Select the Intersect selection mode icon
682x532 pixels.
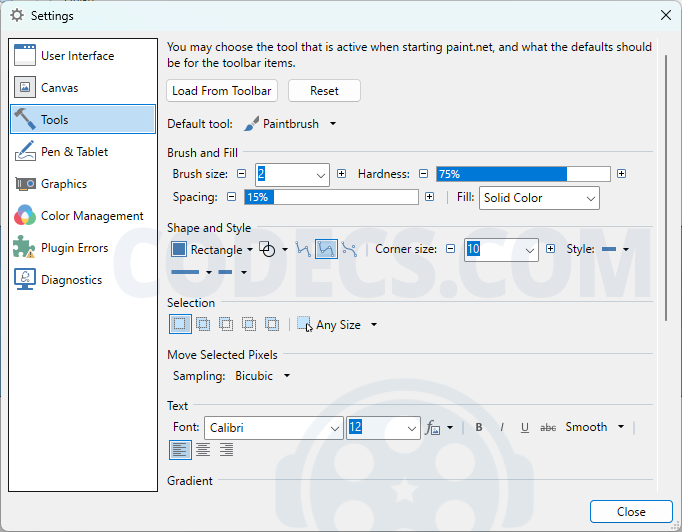coord(249,325)
